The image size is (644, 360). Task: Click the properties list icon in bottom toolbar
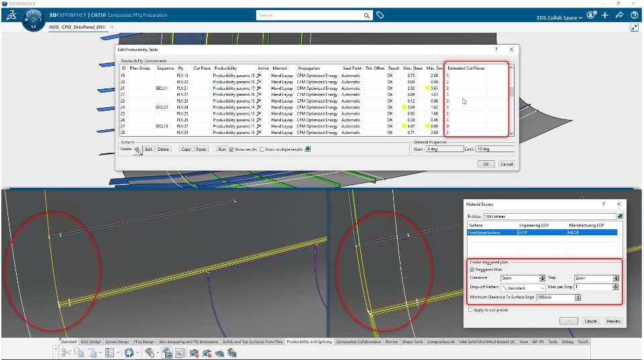click(109, 353)
